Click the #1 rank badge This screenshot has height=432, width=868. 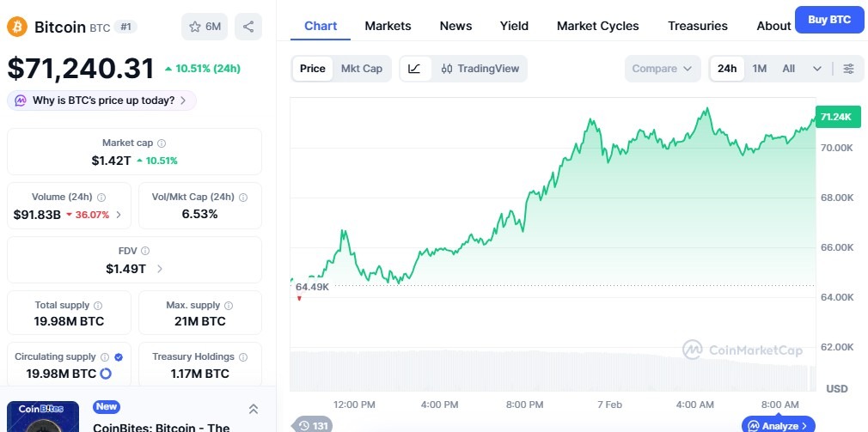[x=125, y=27]
